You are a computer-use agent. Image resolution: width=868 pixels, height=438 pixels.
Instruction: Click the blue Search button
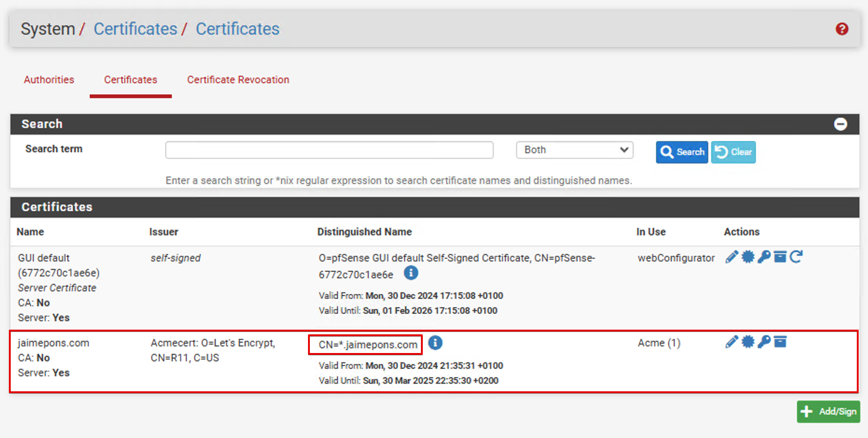click(x=681, y=152)
